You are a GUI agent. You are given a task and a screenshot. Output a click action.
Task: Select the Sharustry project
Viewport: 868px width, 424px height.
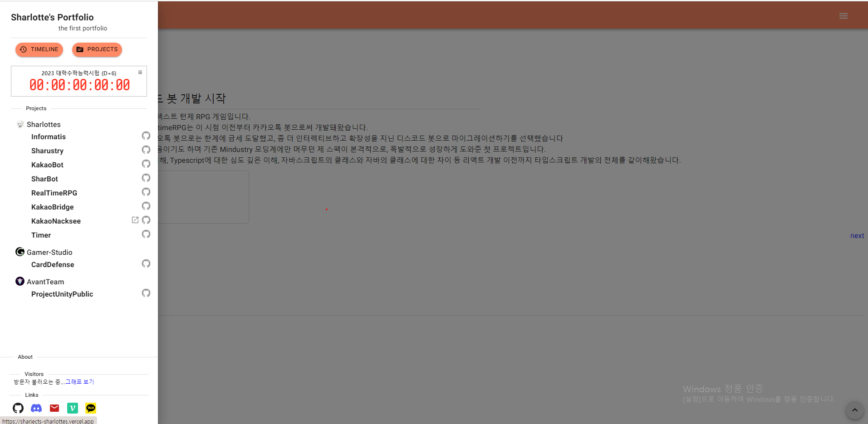click(47, 151)
